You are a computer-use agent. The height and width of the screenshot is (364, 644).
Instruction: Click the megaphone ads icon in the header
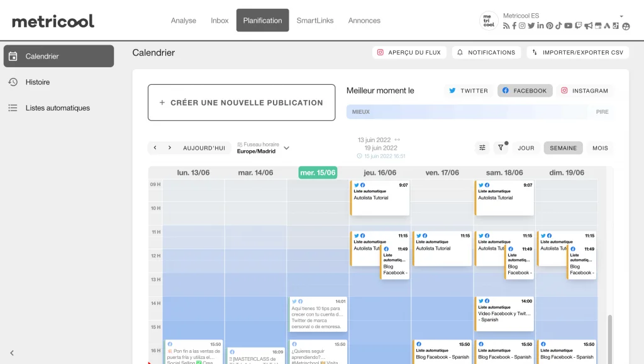[x=588, y=26]
